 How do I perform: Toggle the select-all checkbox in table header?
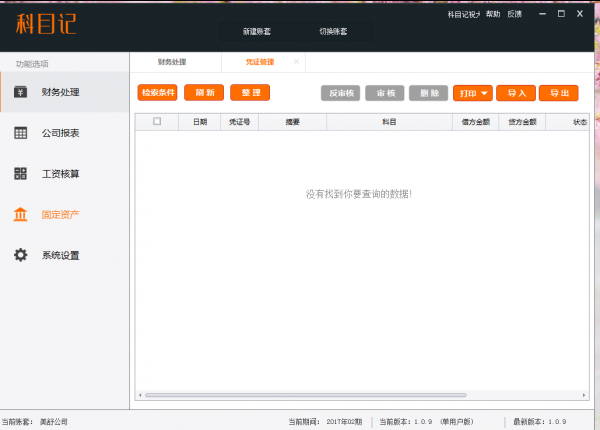[x=157, y=122]
